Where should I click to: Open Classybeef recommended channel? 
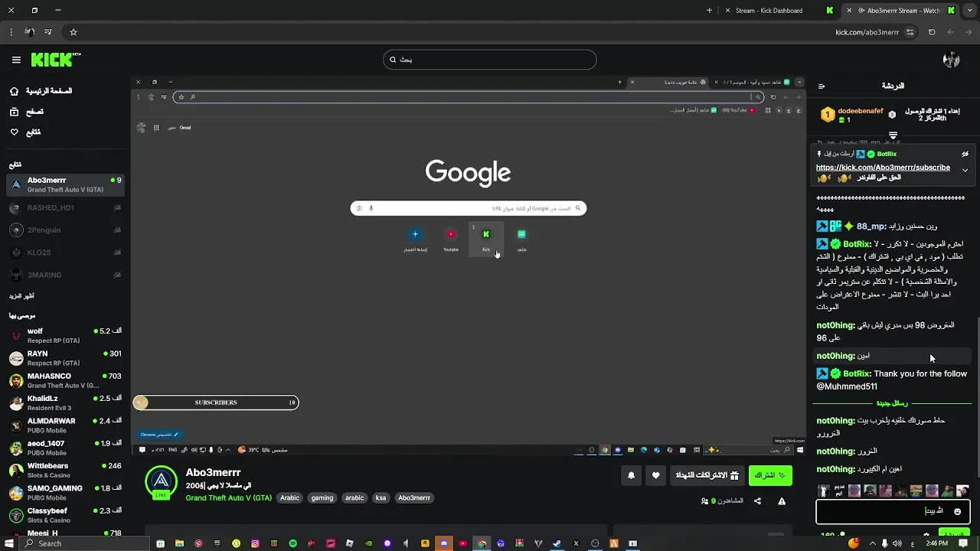tap(65, 515)
